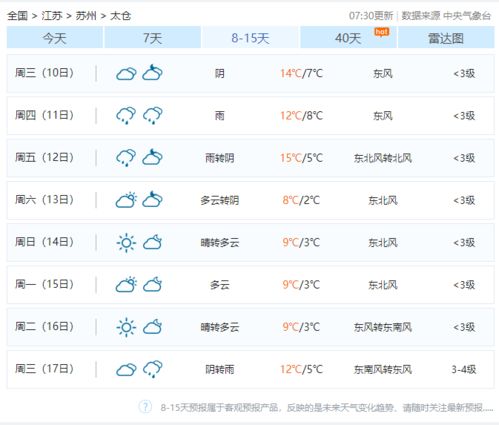Click the orange hot badge on 40天
Viewport: 499px width, 425px height.
(382, 32)
